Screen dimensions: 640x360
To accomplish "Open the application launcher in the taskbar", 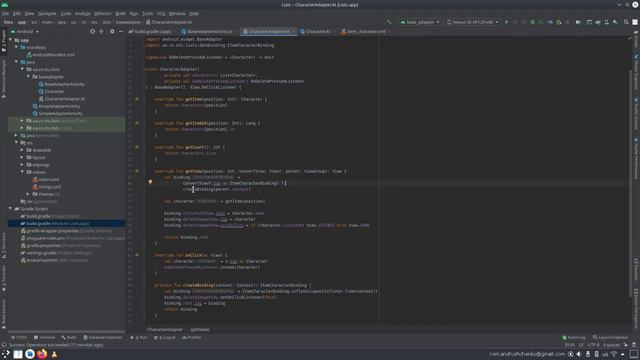I will [6, 354].
